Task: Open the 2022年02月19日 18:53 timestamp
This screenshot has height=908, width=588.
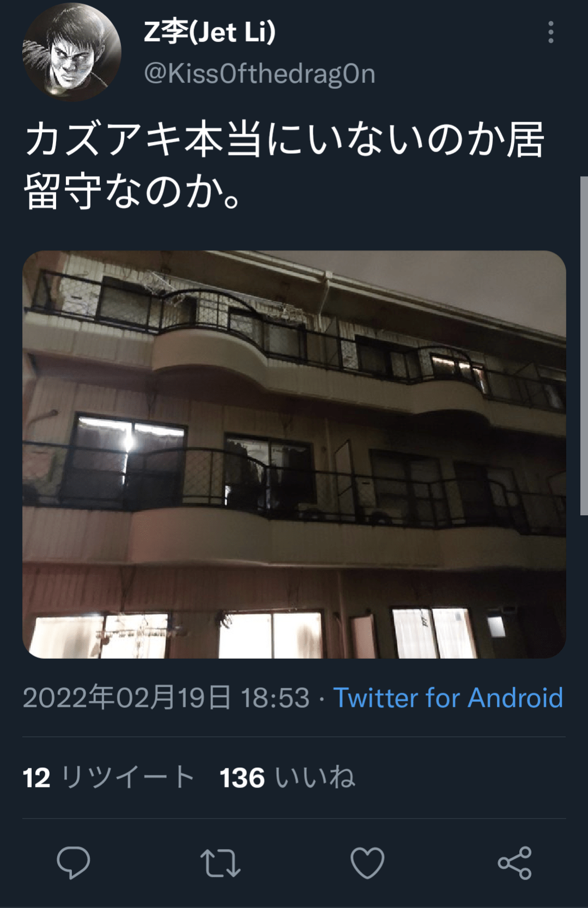Action: tap(166, 697)
